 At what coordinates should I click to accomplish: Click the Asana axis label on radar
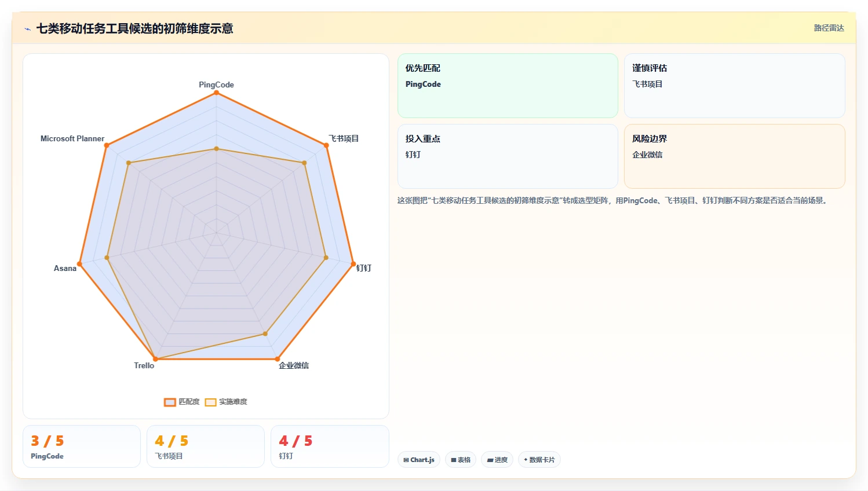[65, 268]
